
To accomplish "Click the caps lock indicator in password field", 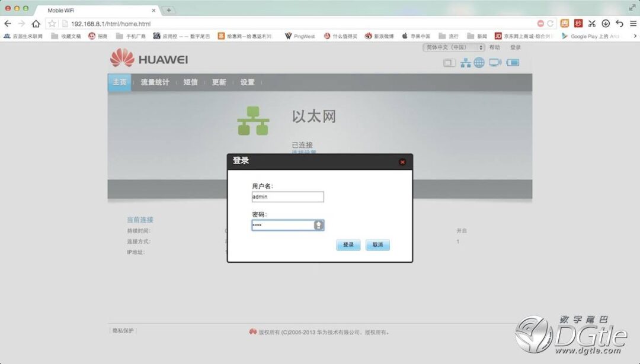I will pyautogui.click(x=318, y=225).
